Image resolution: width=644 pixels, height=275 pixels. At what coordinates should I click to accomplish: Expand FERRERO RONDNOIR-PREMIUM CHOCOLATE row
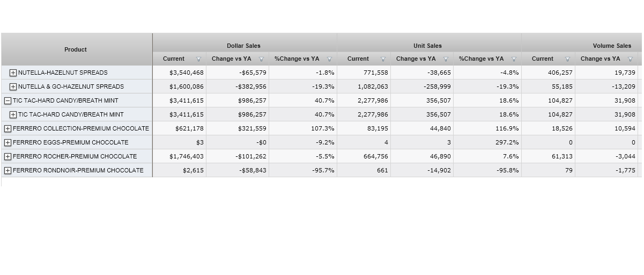coord(8,170)
